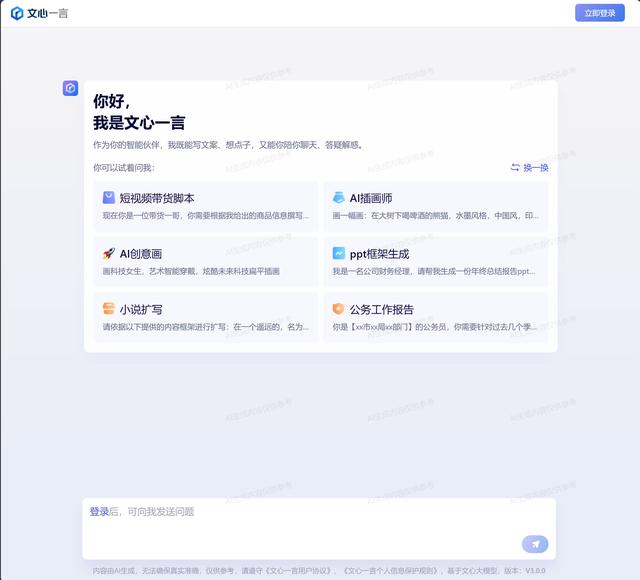The image size is (640, 580).
Task: Select the 短视频带货脚本 prompt title
Action: [157, 198]
